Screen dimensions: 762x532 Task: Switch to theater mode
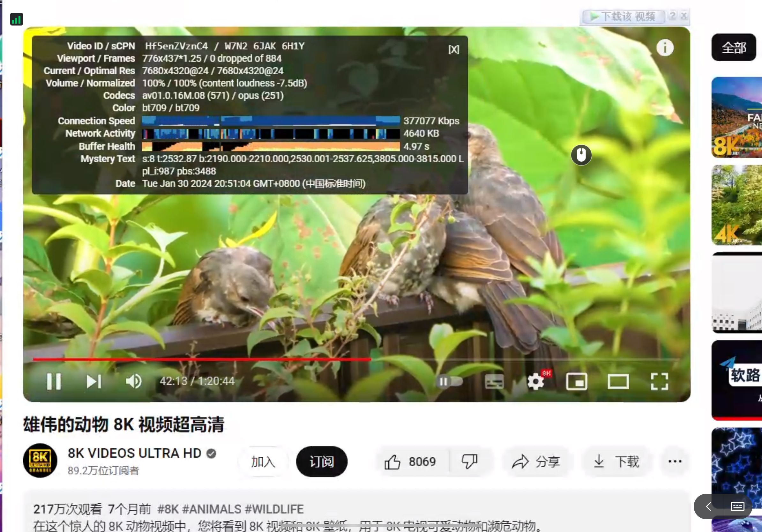click(x=618, y=381)
